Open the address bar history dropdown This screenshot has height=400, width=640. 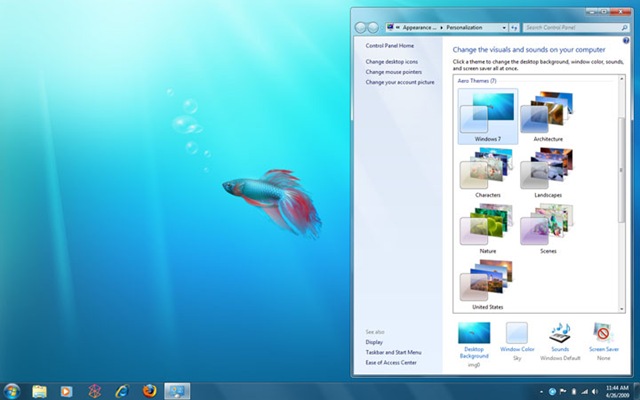click(504, 28)
